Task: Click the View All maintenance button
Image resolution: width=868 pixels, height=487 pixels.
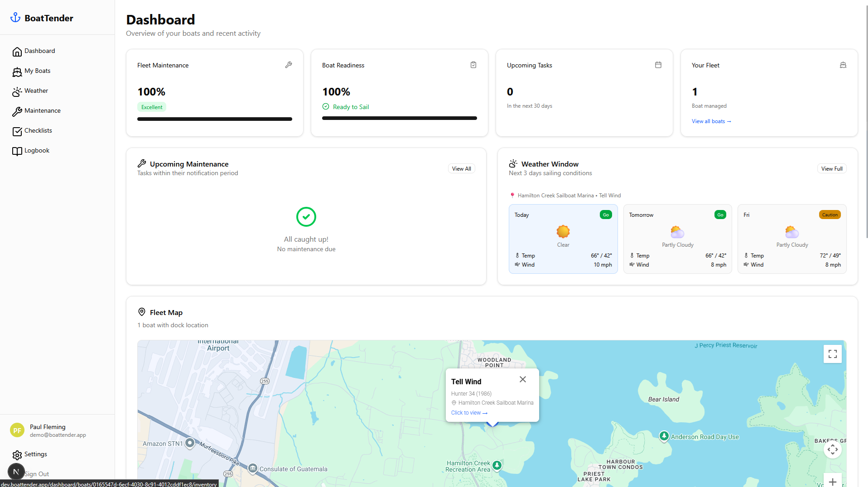Action: (x=461, y=169)
